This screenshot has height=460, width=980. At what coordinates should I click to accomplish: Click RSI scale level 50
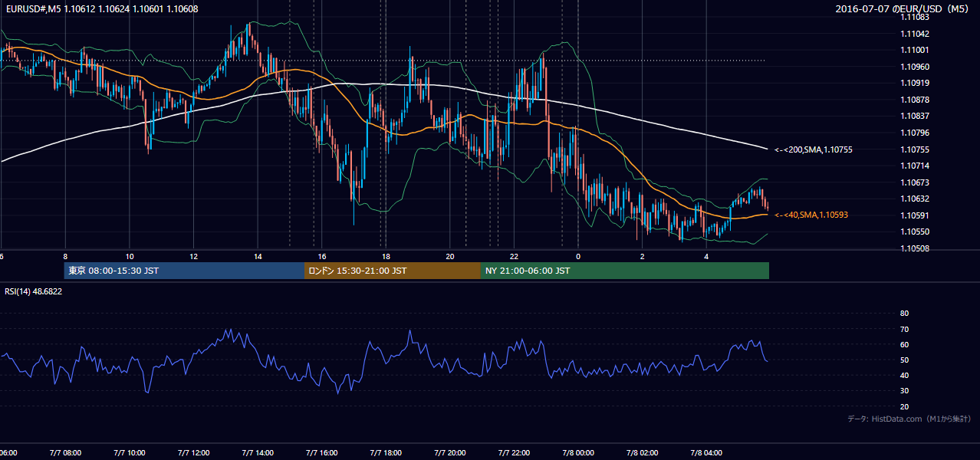click(x=904, y=360)
